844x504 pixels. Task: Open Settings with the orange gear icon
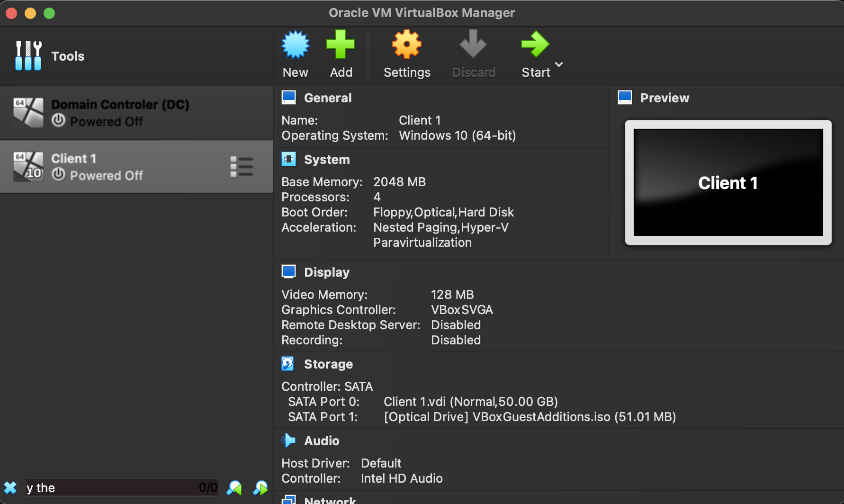coord(407,45)
